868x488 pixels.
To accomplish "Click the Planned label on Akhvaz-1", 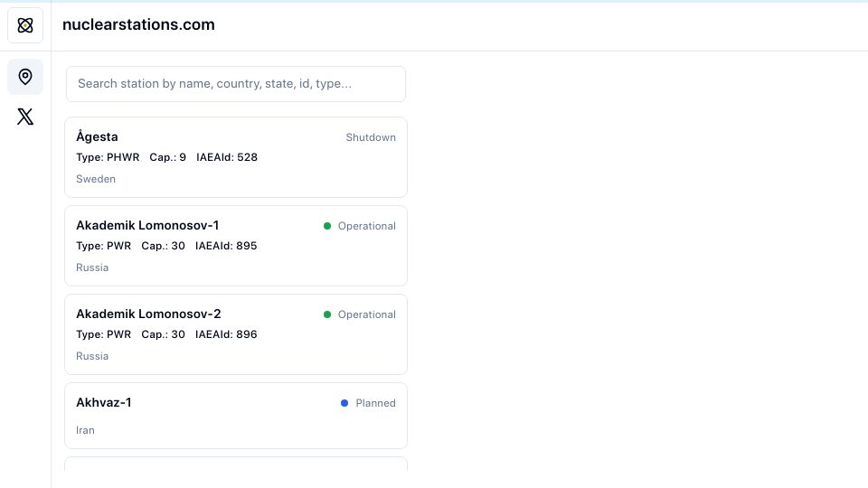I will pos(375,403).
